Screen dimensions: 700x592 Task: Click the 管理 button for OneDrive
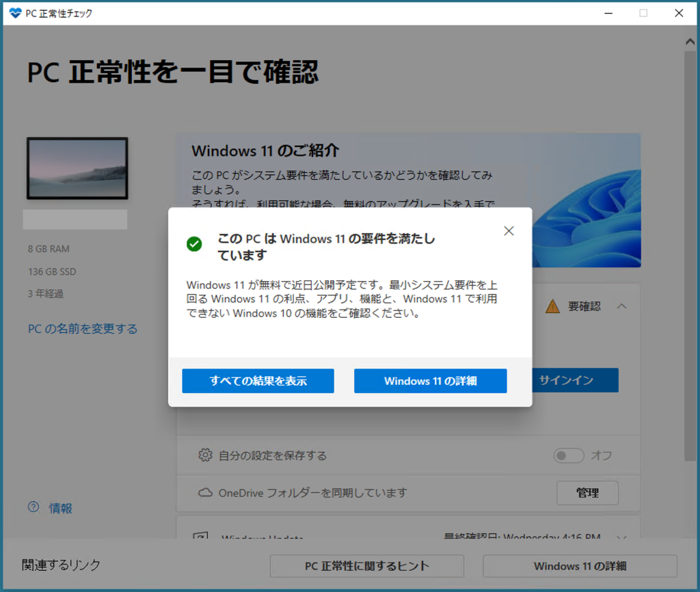tap(587, 493)
